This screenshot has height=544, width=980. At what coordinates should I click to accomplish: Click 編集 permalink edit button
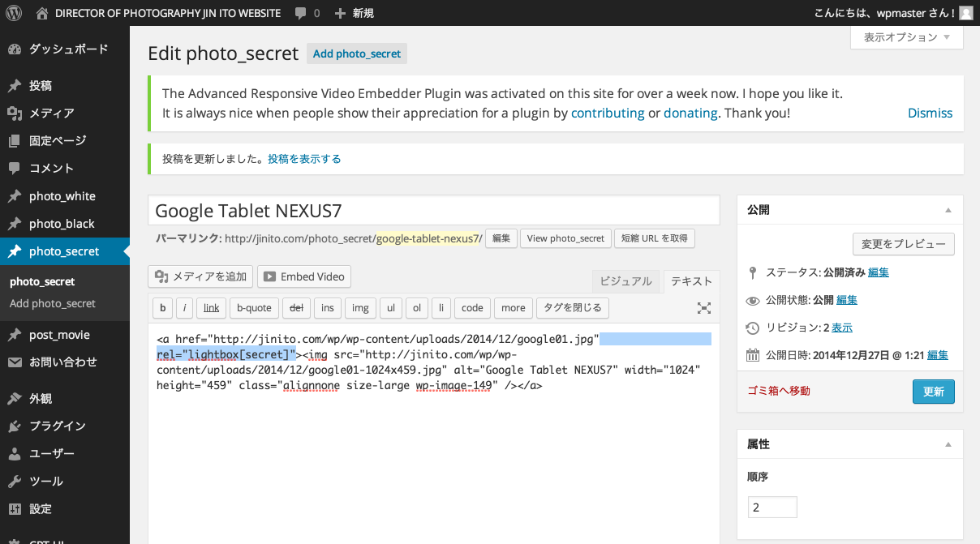click(x=501, y=238)
